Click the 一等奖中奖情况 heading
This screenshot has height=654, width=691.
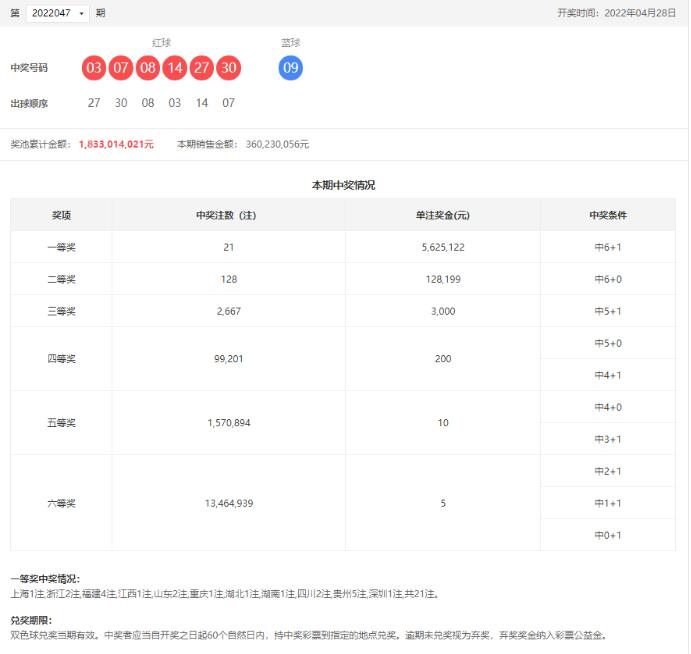click(45, 580)
